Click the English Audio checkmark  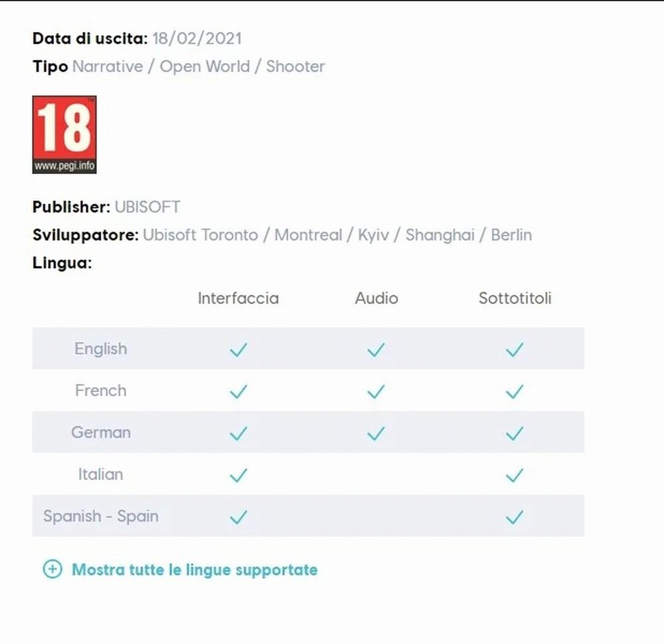click(376, 349)
